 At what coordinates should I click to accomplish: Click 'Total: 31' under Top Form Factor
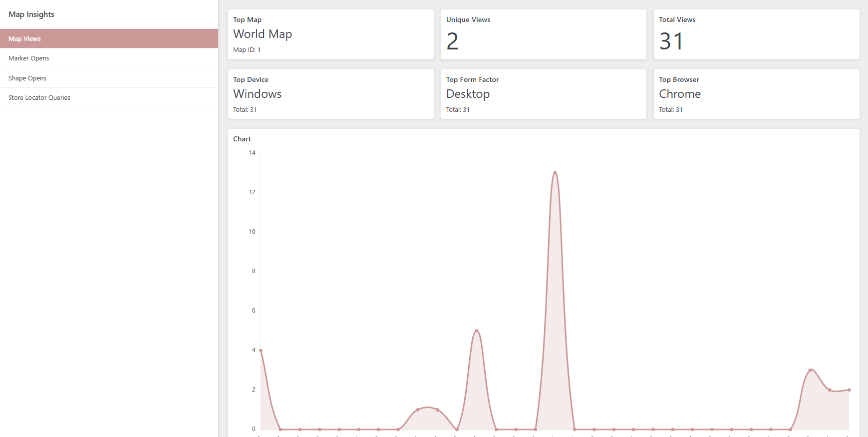pyautogui.click(x=458, y=110)
